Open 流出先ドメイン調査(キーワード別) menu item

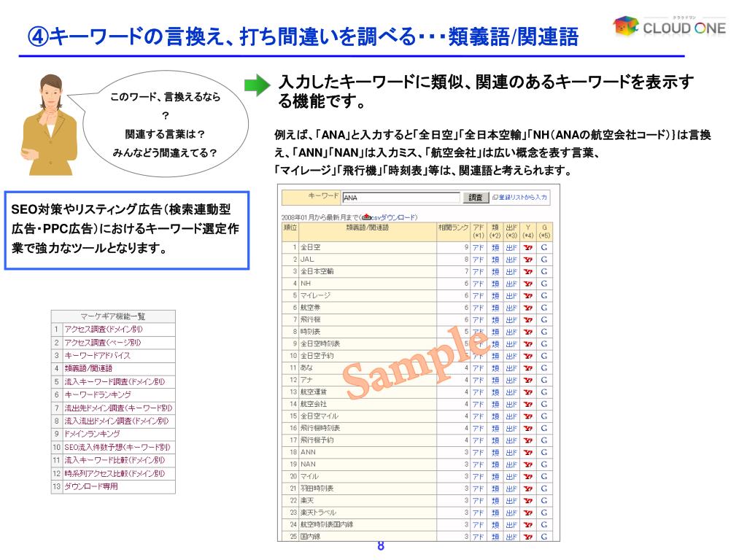[x=119, y=408]
